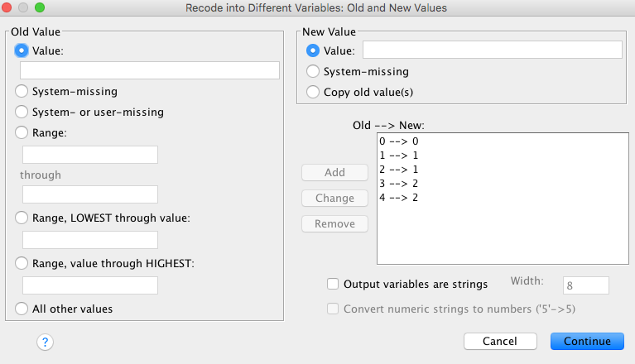Click the Cancel button
This screenshot has width=635, height=364.
pyautogui.click(x=500, y=342)
